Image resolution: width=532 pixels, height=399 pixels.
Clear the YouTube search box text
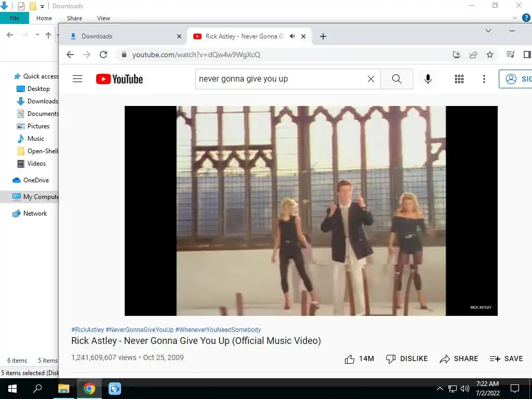[371, 79]
